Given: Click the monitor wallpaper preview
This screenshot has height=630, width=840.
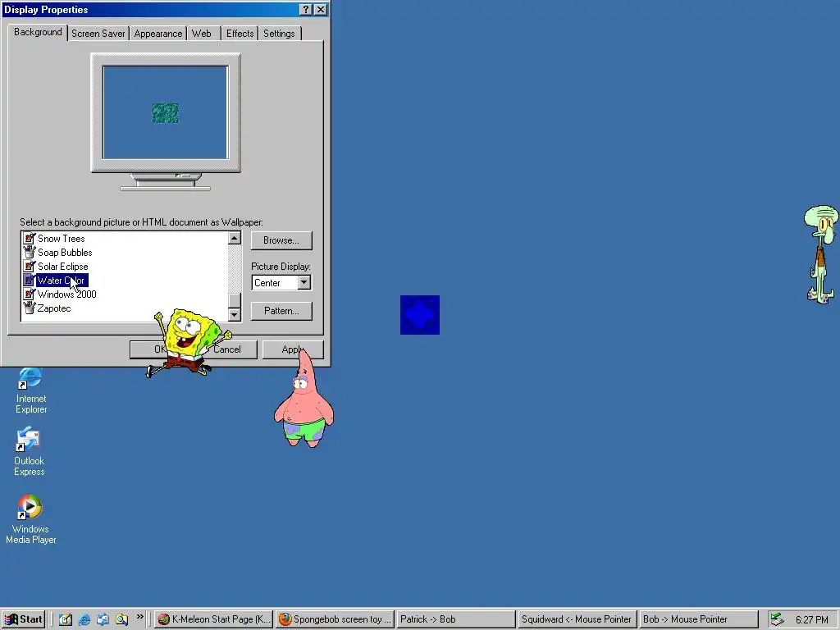Looking at the screenshot, I should 166,112.
